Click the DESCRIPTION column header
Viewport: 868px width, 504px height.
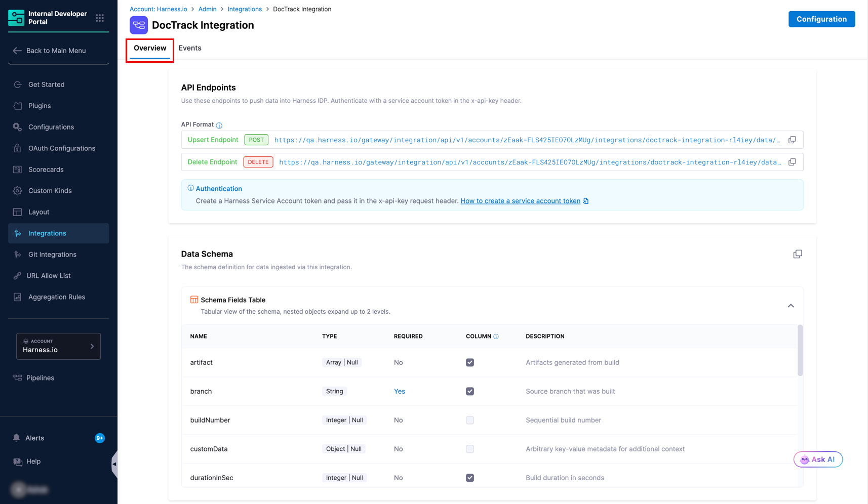point(545,337)
